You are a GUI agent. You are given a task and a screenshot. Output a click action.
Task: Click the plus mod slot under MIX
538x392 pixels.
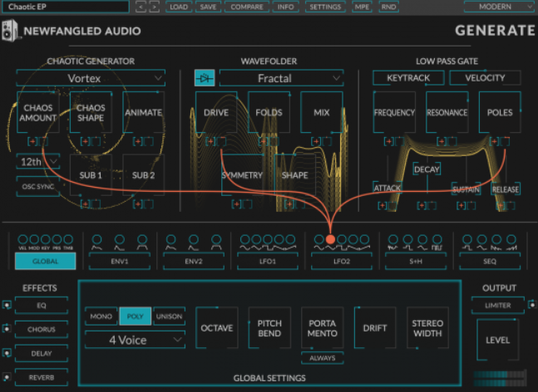[316, 141]
